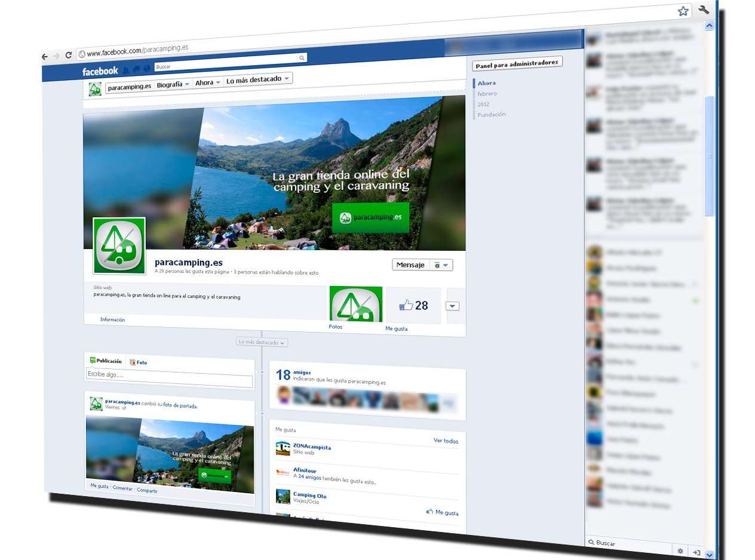755x560 pixels.
Task: Reload the page with the refresh icon
Action: coord(68,55)
